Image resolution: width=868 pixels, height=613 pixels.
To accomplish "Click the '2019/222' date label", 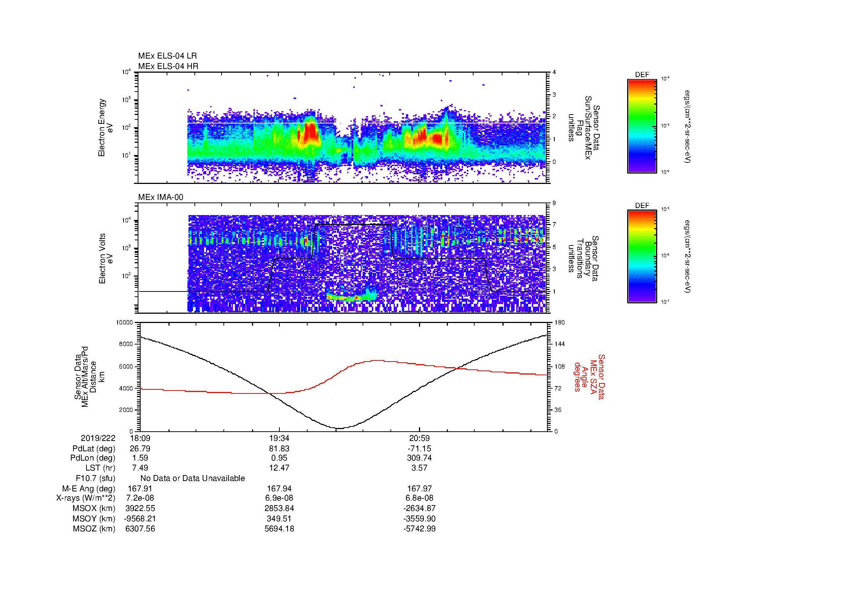I will click(x=98, y=438).
